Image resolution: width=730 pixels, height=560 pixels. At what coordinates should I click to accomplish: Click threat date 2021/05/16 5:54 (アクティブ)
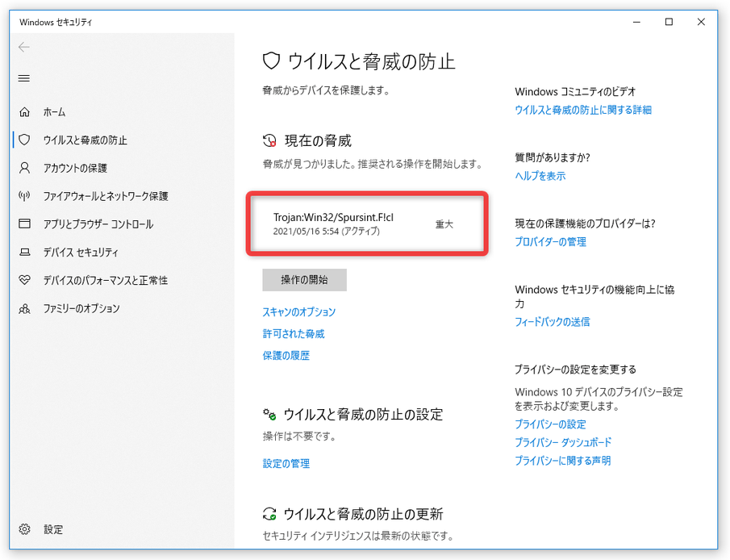point(327,231)
